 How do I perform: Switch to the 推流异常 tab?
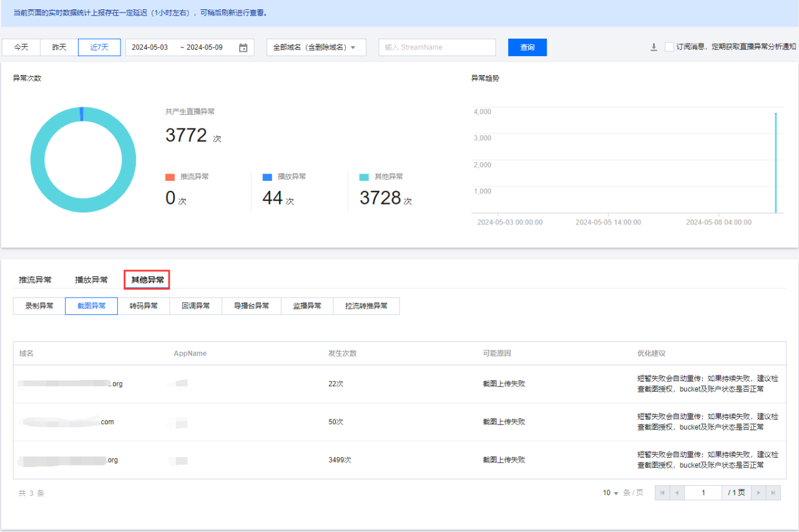pos(35,280)
